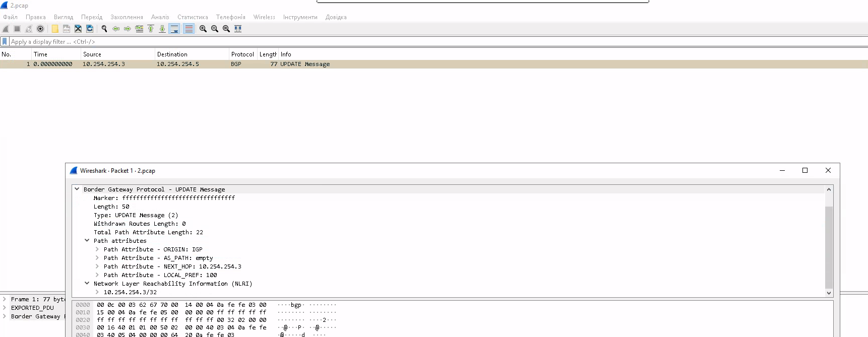Zoom in main window text
Image resolution: width=868 pixels, height=337 pixels.
203,29
